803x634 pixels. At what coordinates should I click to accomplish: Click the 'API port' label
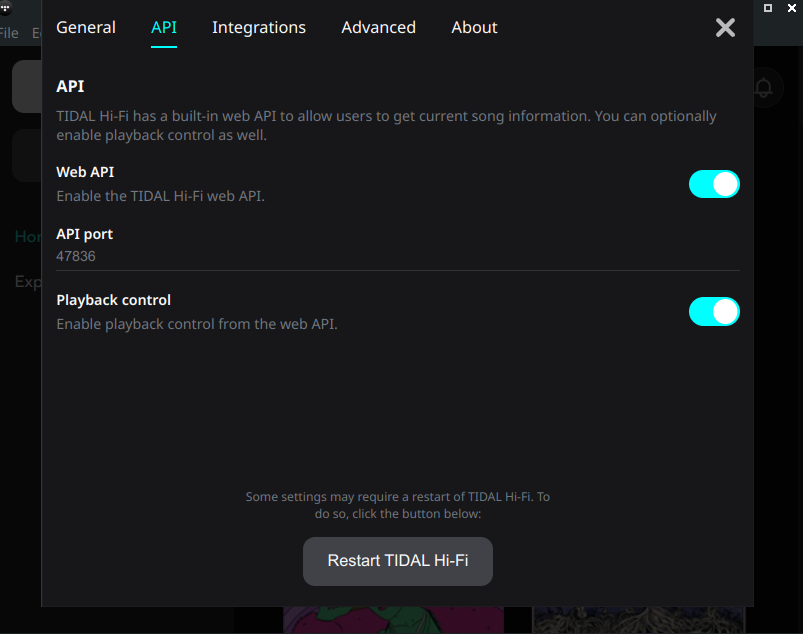[x=84, y=234]
